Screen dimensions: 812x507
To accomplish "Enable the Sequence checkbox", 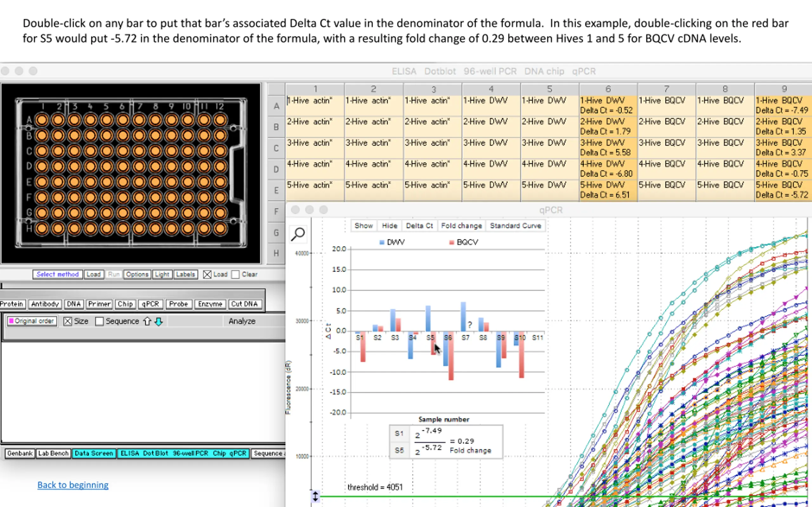I will click(99, 321).
